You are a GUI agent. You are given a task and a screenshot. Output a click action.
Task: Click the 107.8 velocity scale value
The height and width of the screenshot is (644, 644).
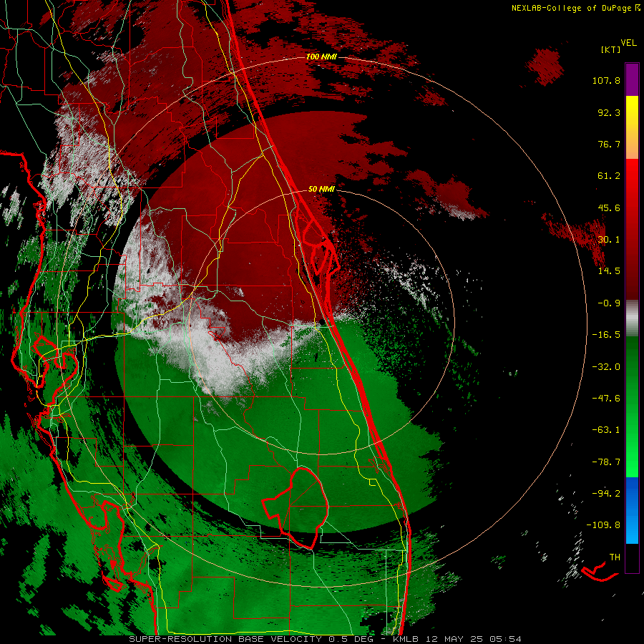(606, 80)
